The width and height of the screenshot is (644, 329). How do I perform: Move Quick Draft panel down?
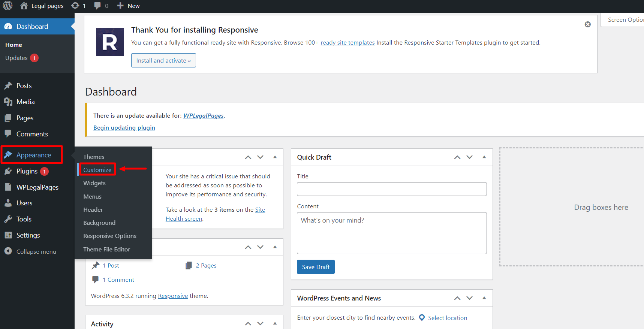(x=469, y=157)
